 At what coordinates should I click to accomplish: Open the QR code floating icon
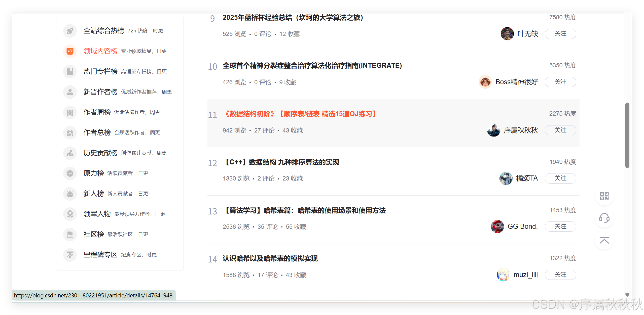tap(604, 196)
